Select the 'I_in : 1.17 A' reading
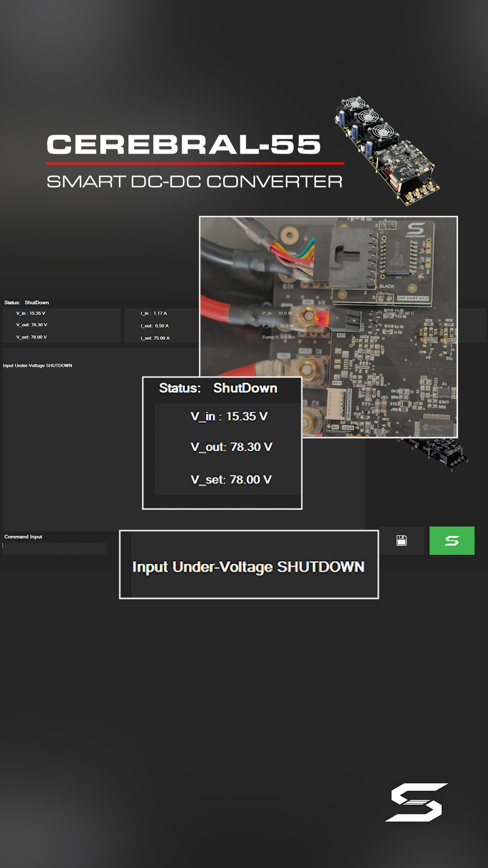 pyautogui.click(x=154, y=313)
